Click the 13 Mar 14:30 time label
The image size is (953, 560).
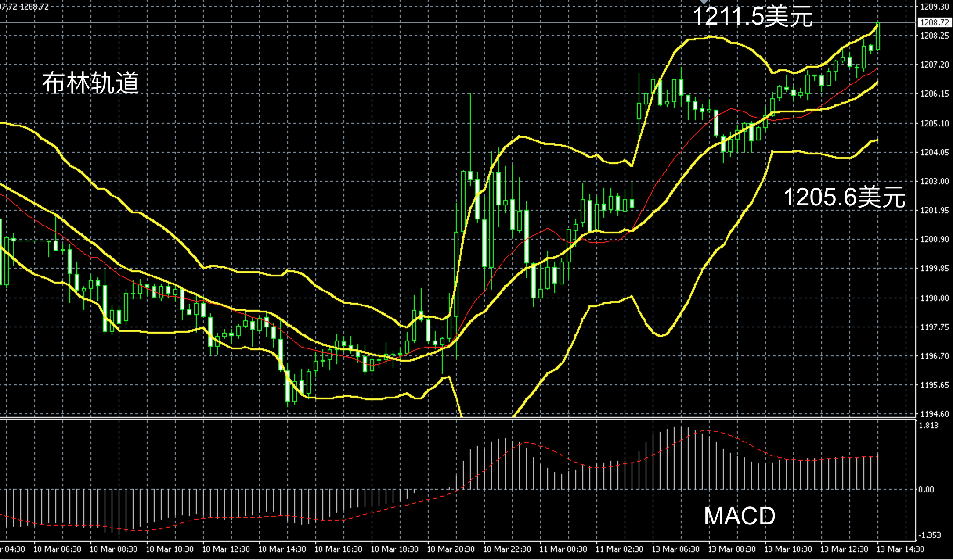coord(900,549)
